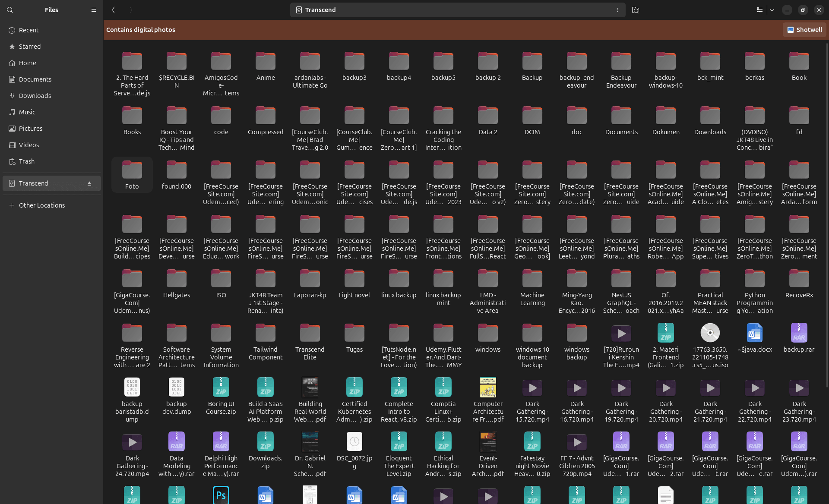The height and width of the screenshot is (504, 829).
Task: Select the Anime folder icon
Action: tap(266, 61)
